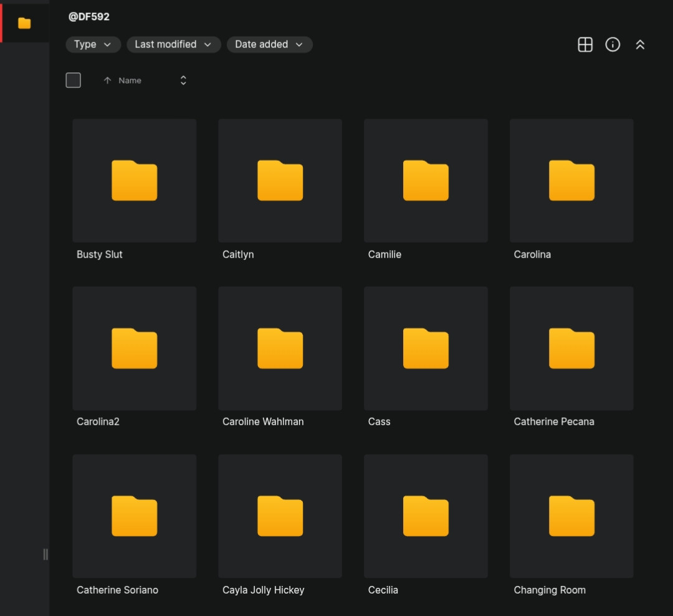The width and height of the screenshot is (673, 616).
Task: Click the @DF592 folder title
Action: (x=89, y=17)
